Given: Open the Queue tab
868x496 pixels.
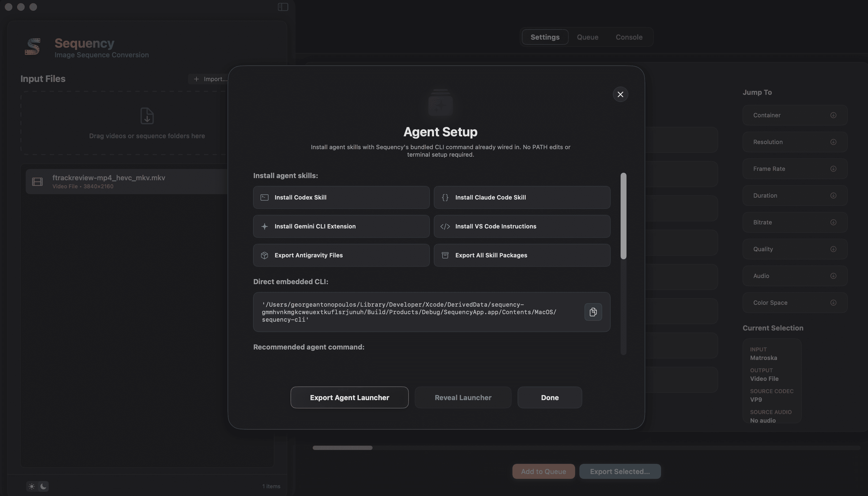Looking at the screenshot, I should 587,37.
